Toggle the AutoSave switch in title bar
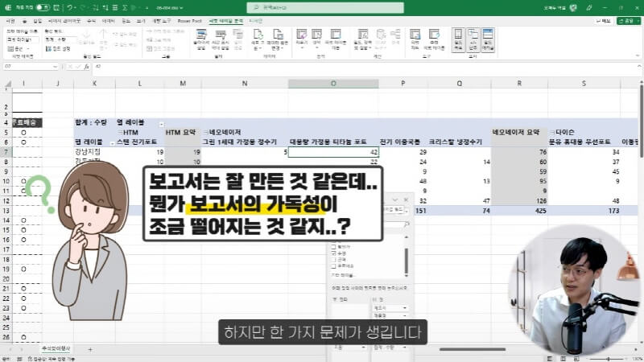644x362 pixels. pyautogui.click(x=43, y=7)
